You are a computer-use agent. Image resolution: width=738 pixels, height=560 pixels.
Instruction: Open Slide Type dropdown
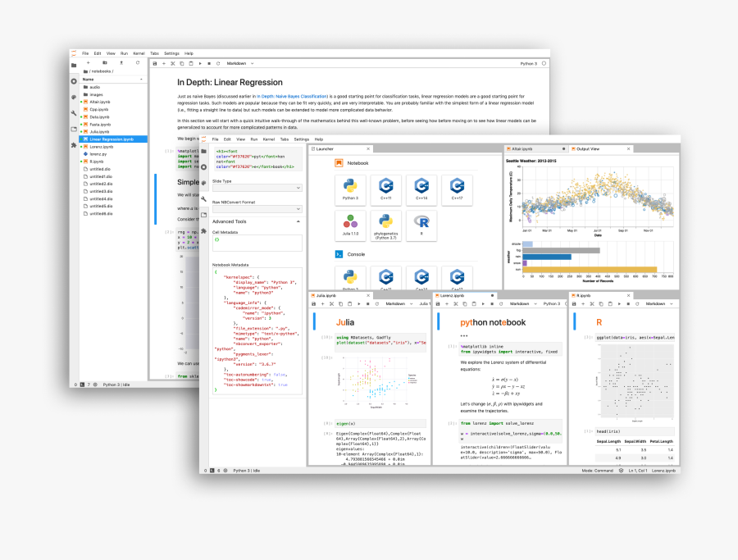click(x=257, y=188)
